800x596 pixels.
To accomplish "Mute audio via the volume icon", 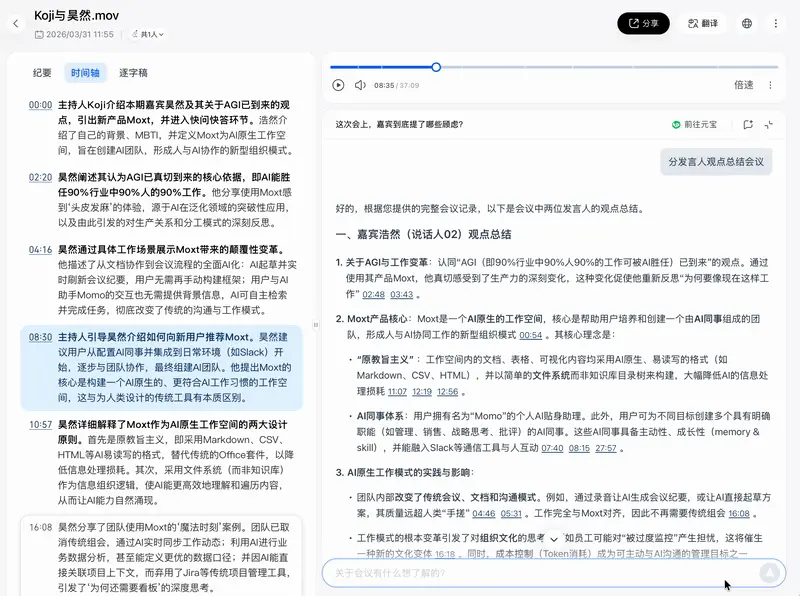I will pyautogui.click(x=360, y=85).
